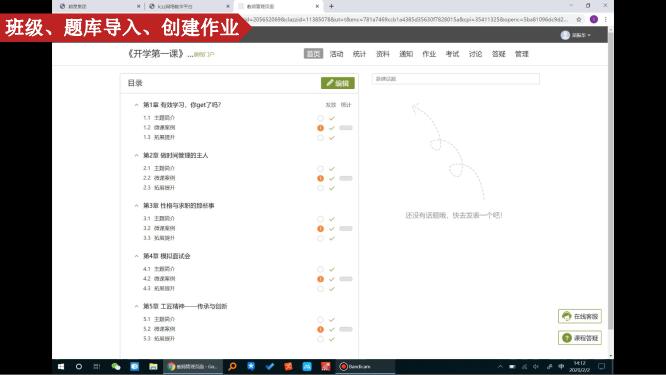Open 课程答疑 course help

pyautogui.click(x=580, y=338)
